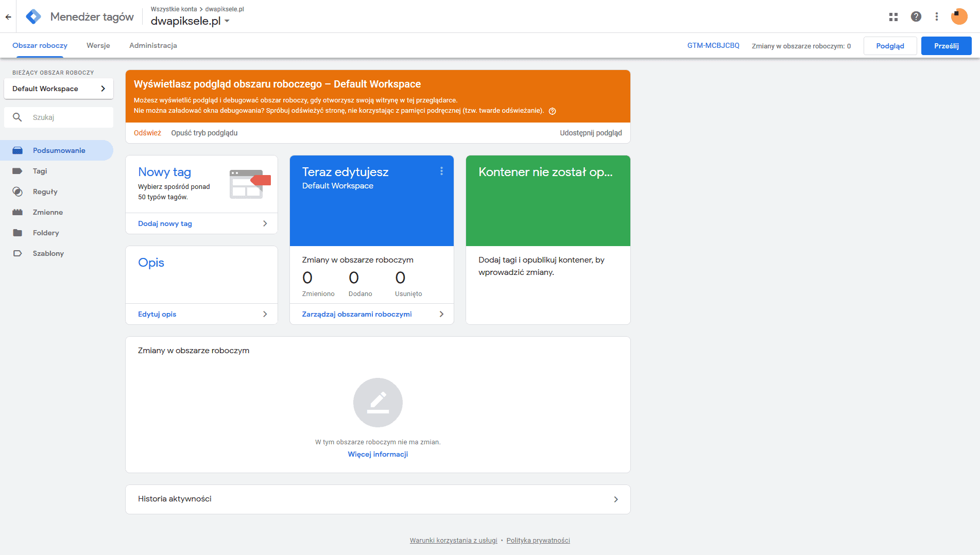Click the Dodaj nowy tag link

pyautogui.click(x=165, y=223)
